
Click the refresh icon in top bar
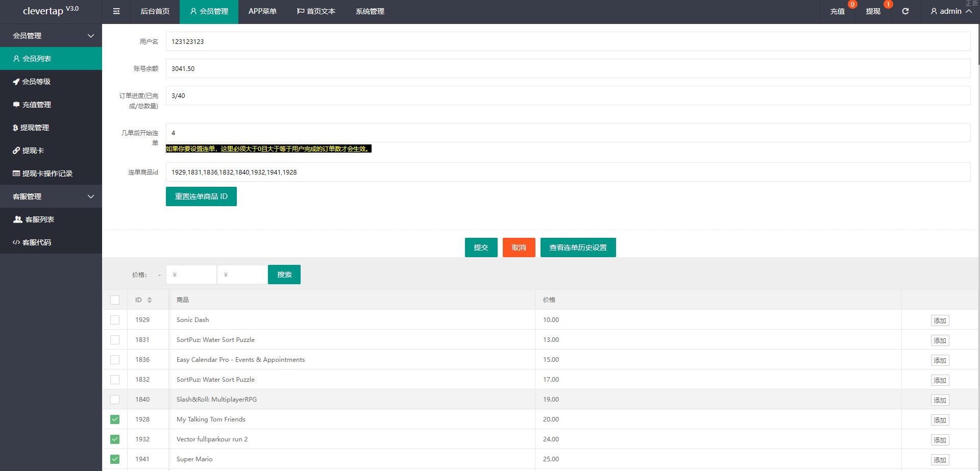click(x=905, y=11)
